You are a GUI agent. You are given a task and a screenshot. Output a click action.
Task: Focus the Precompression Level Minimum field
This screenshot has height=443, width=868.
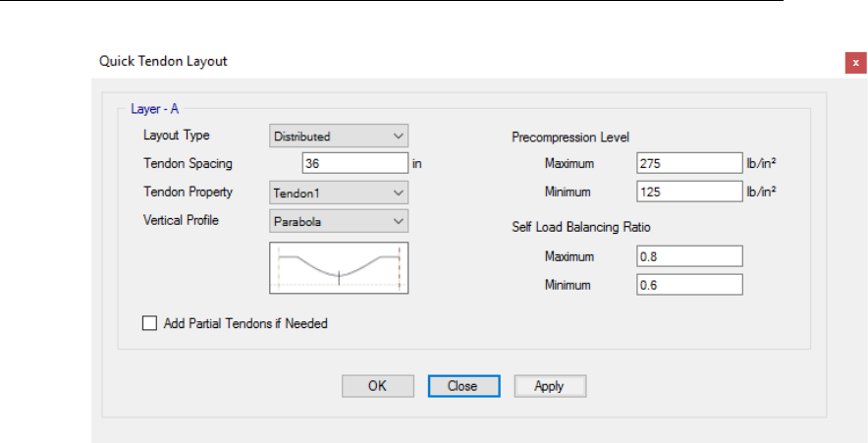coord(688,191)
